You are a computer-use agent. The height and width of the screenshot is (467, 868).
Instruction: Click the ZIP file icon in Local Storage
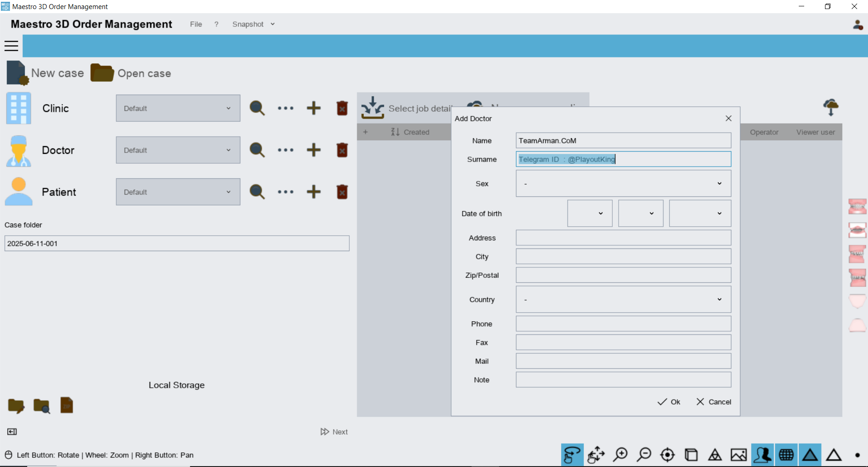tap(67, 405)
